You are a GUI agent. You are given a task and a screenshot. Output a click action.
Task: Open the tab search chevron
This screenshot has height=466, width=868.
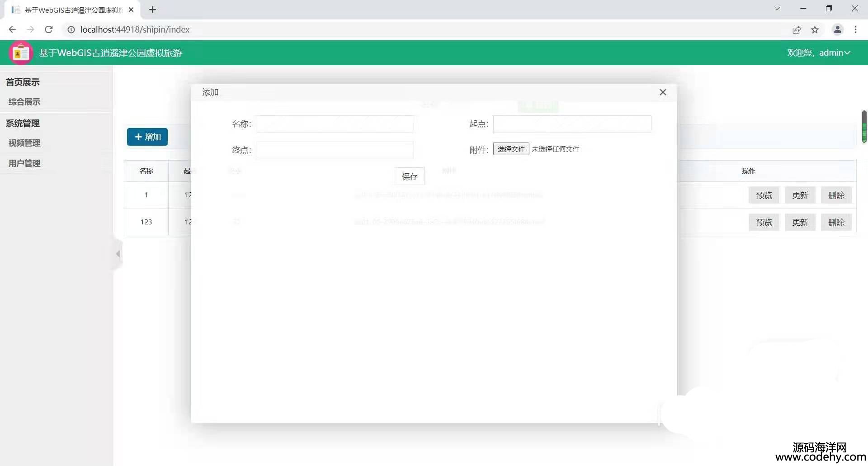tap(777, 9)
